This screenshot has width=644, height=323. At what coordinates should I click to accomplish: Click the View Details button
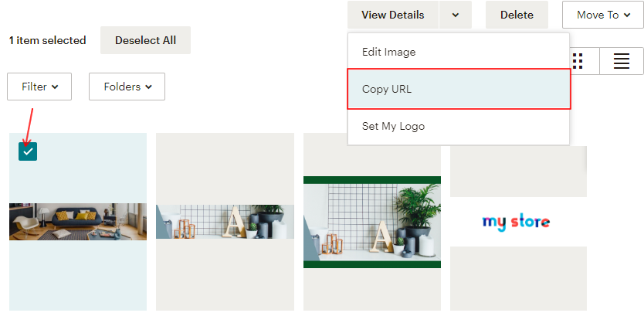(x=392, y=15)
